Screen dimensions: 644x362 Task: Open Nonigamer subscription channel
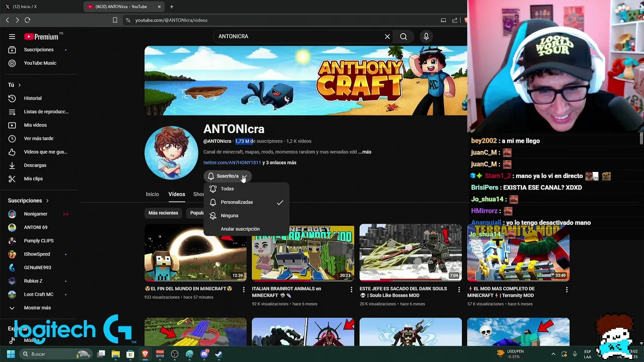click(x=38, y=214)
